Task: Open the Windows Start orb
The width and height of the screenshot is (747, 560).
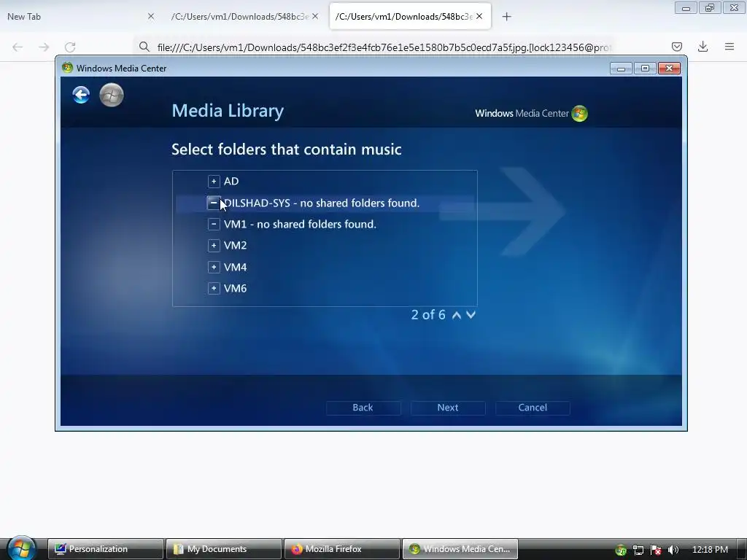Action: pos(21,548)
